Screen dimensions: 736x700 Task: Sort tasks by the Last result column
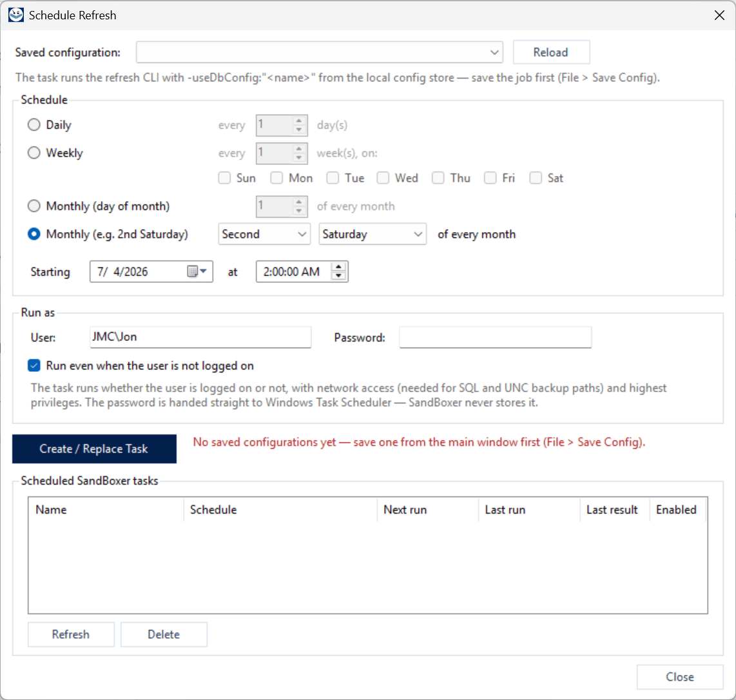tap(614, 509)
